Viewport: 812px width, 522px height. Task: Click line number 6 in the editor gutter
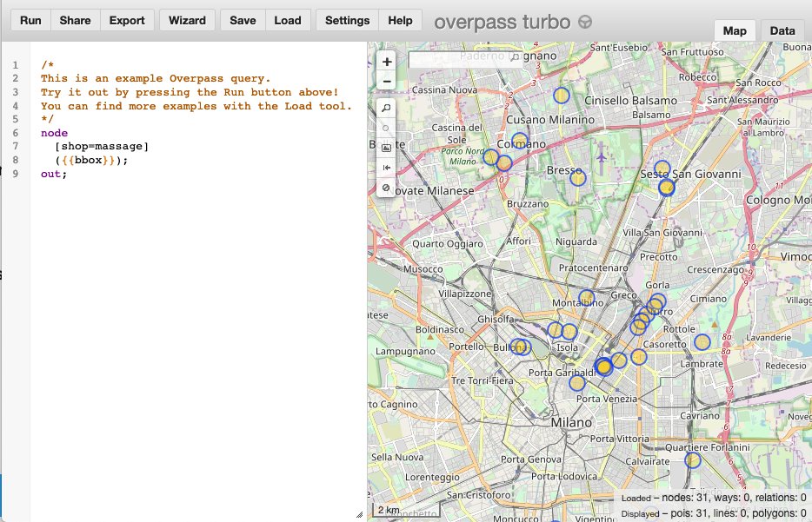point(16,133)
